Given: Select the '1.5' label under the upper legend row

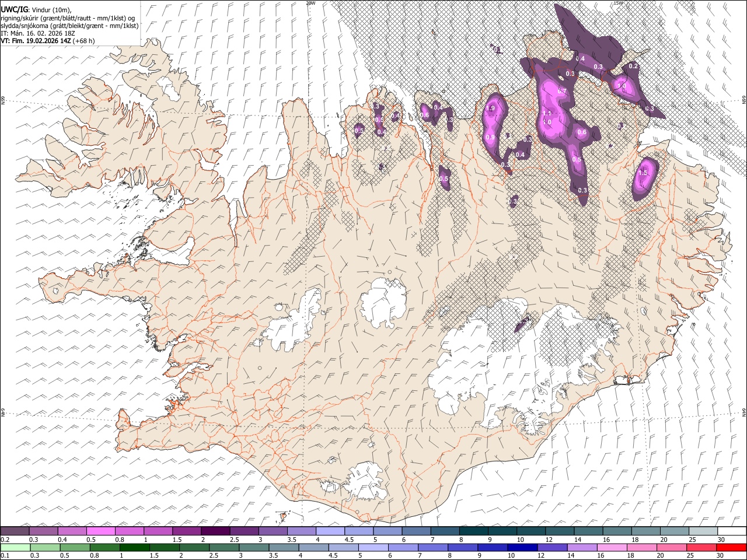Looking at the screenshot, I should (x=177, y=539).
